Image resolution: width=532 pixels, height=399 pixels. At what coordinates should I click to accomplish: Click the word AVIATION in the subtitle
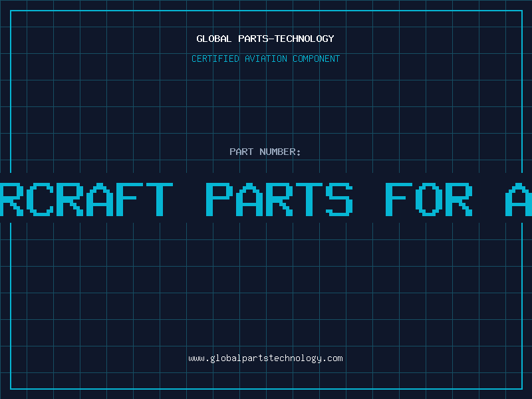coord(266,59)
